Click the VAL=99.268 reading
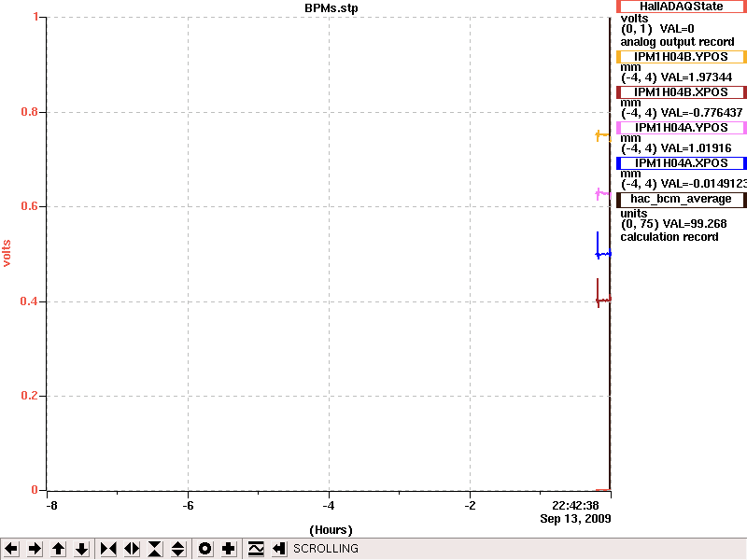The width and height of the screenshot is (747, 560). tap(693, 224)
